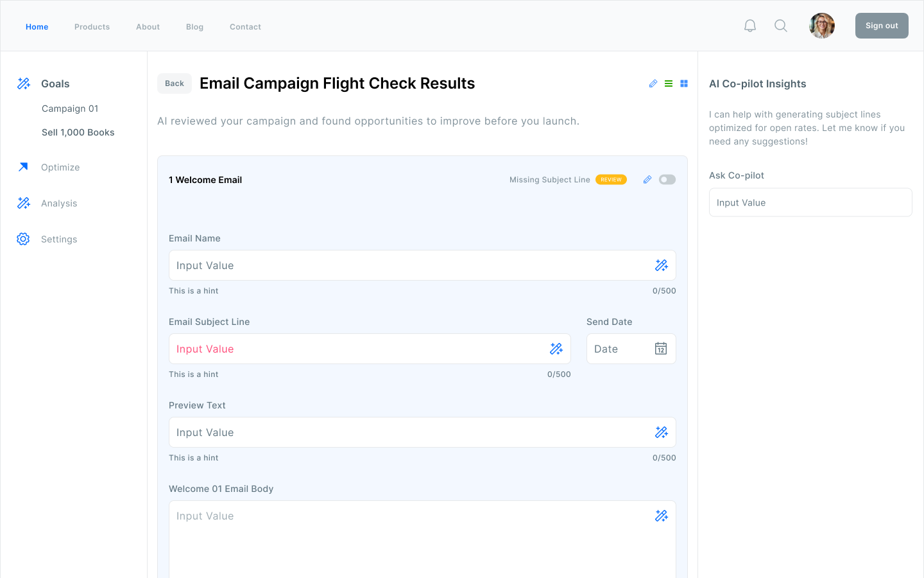Screen dimensions: 924x578
Task: Toggle the Welcome Email switch
Action: point(667,180)
